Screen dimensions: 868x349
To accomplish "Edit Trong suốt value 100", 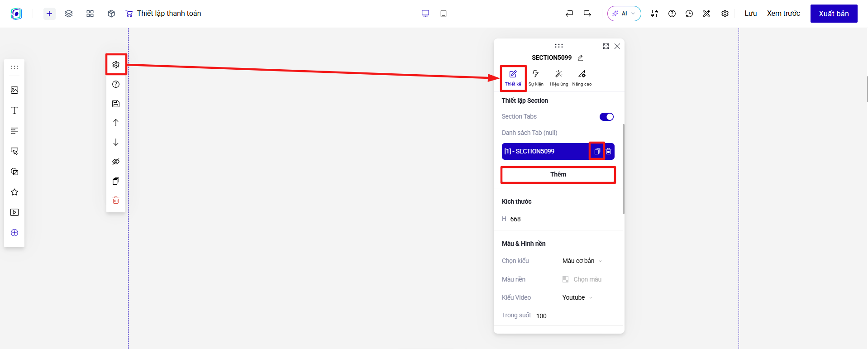I will (x=541, y=316).
